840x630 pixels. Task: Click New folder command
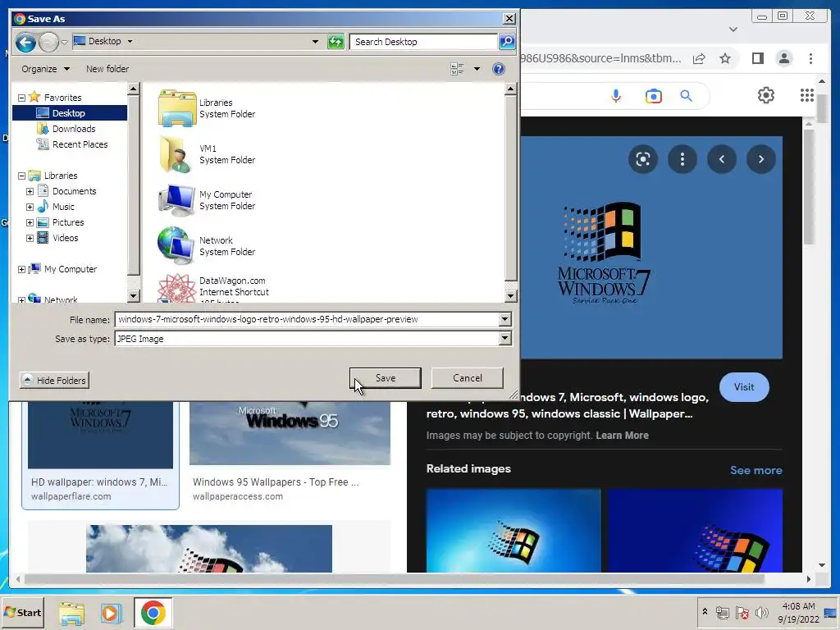click(x=107, y=69)
